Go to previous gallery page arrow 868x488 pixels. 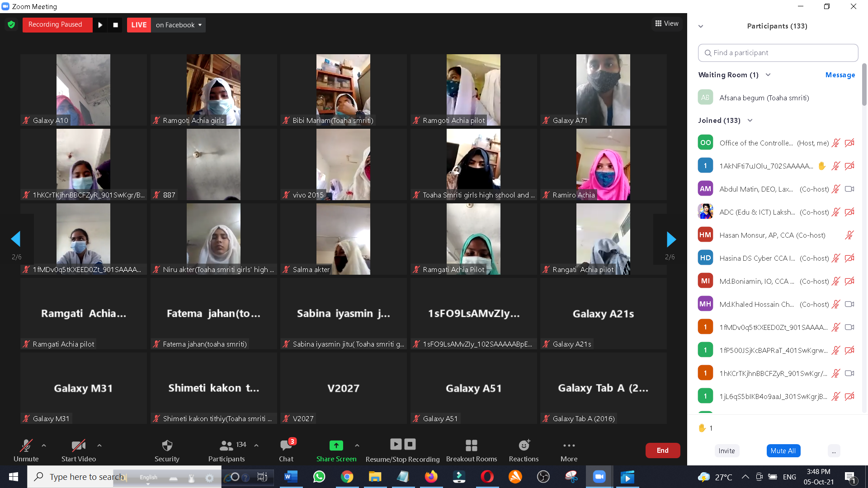(16, 239)
